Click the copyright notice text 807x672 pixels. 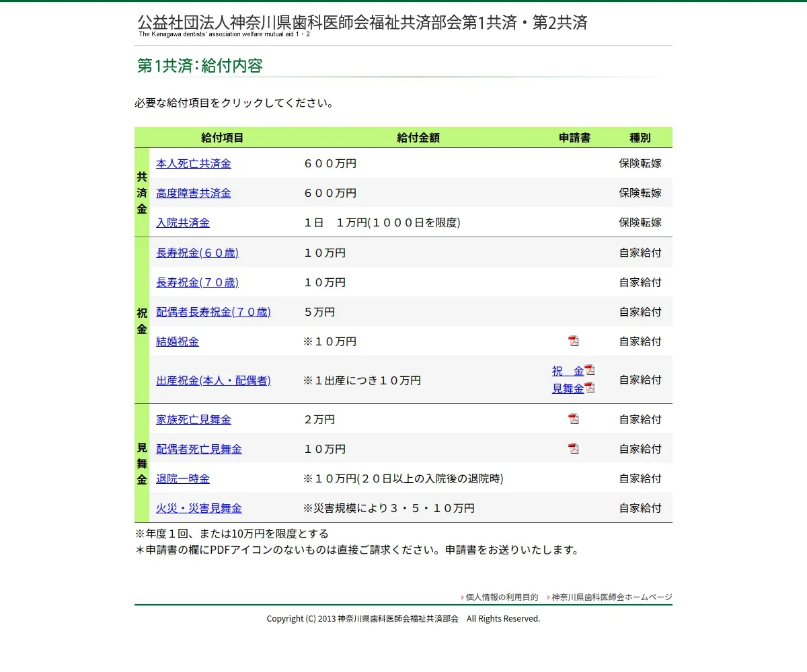[403, 618]
